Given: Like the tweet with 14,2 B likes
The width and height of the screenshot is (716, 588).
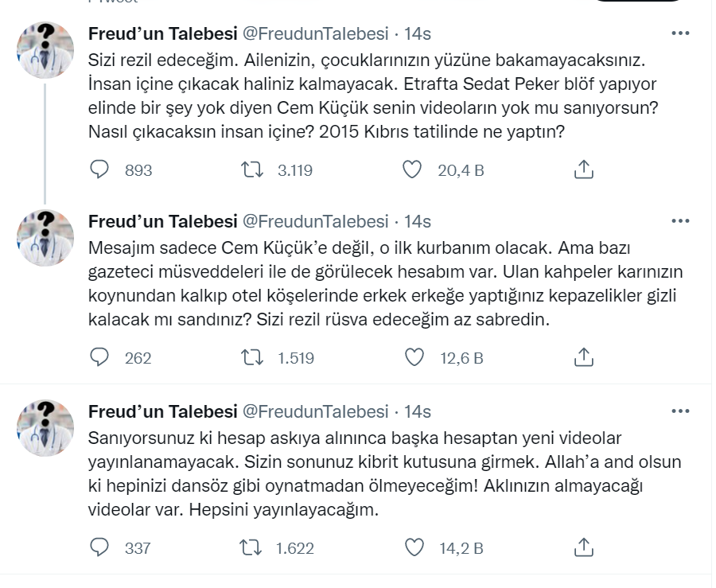Looking at the screenshot, I should point(414,547).
